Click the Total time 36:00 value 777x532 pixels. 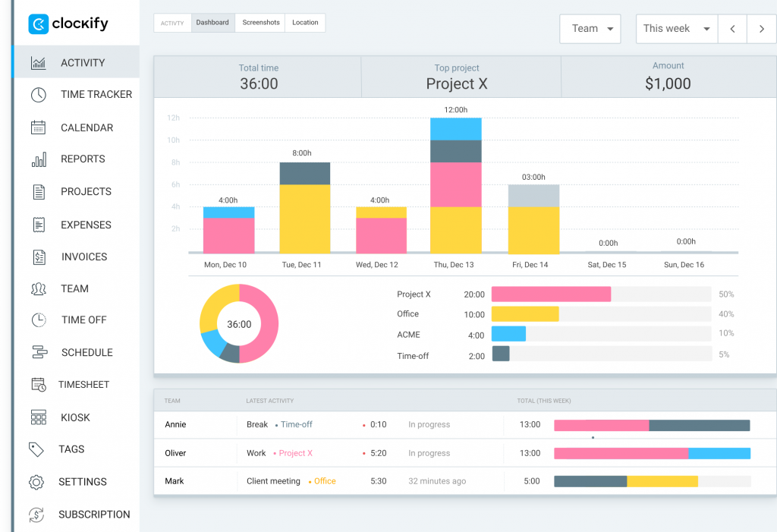tap(259, 83)
